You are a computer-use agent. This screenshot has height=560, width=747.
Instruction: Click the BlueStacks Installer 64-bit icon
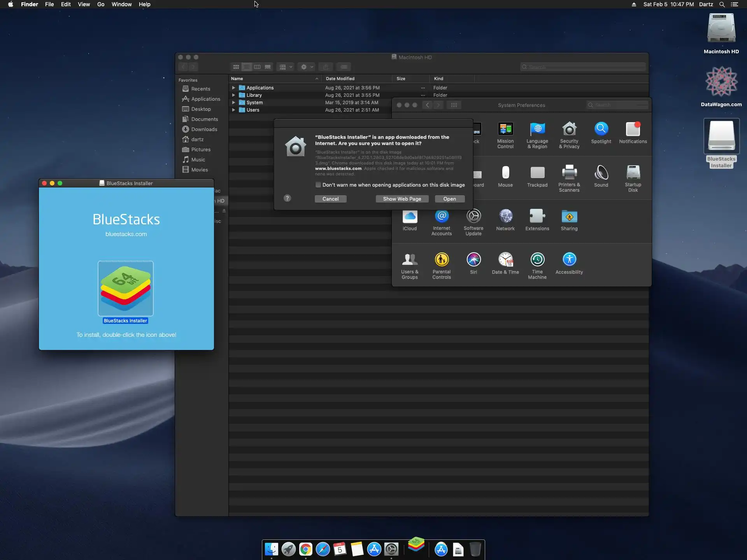click(x=125, y=288)
